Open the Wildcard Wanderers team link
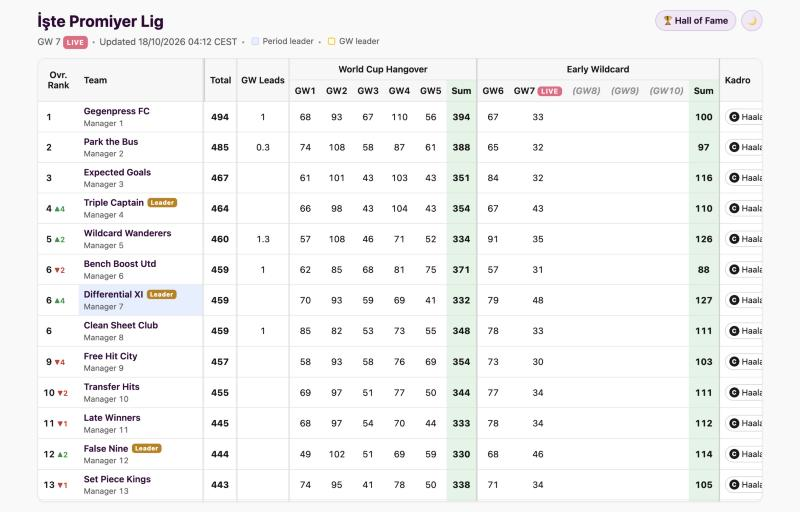Screen dimensions: 800x512 (128, 234)
